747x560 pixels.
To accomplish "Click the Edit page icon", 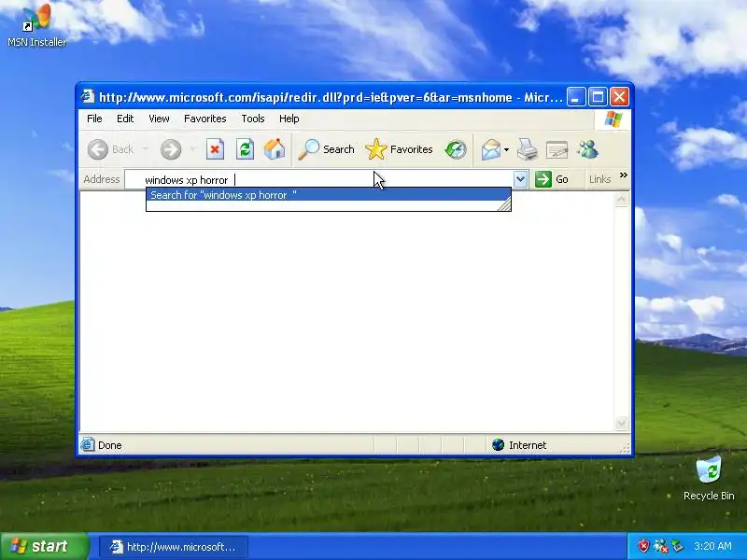I will point(557,149).
